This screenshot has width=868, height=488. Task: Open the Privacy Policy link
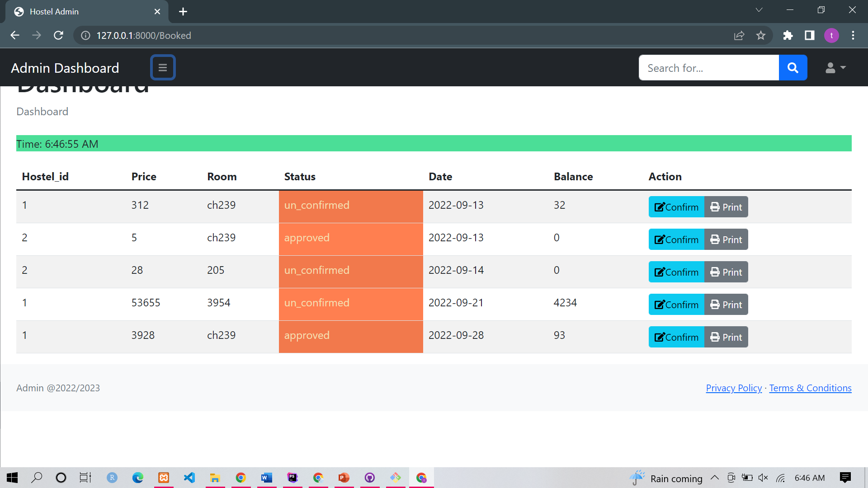coord(733,388)
